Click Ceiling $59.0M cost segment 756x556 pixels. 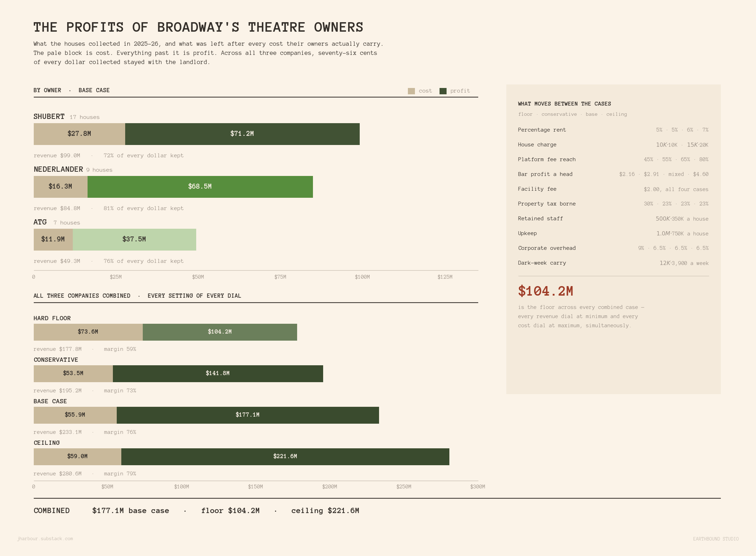click(x=77, y=457)
